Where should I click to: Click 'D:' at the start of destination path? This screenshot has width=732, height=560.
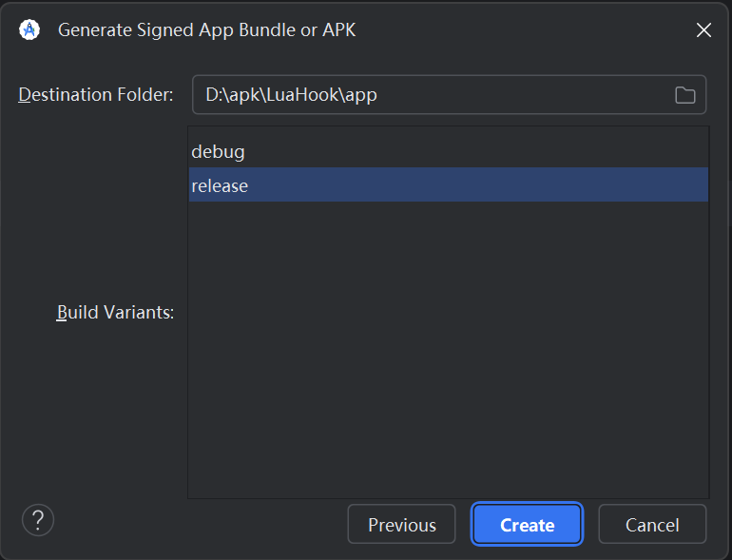[213, 95]
